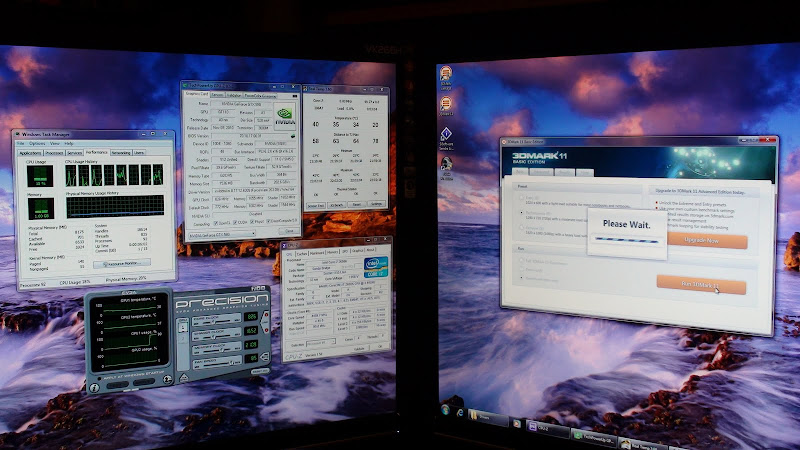This screenshot has height=450, width=800.
Task: Click the OK button in CPU-Z
Action: 379,347
